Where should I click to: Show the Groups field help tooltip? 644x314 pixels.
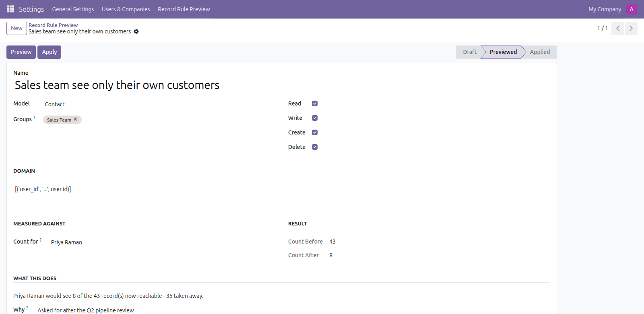click(34, 118)
